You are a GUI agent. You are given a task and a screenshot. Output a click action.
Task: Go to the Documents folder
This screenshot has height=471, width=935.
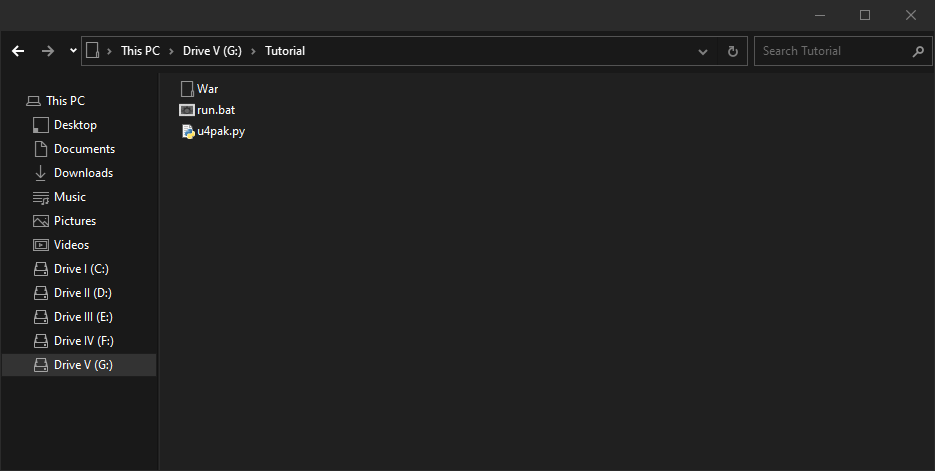(x=84, y=149)
